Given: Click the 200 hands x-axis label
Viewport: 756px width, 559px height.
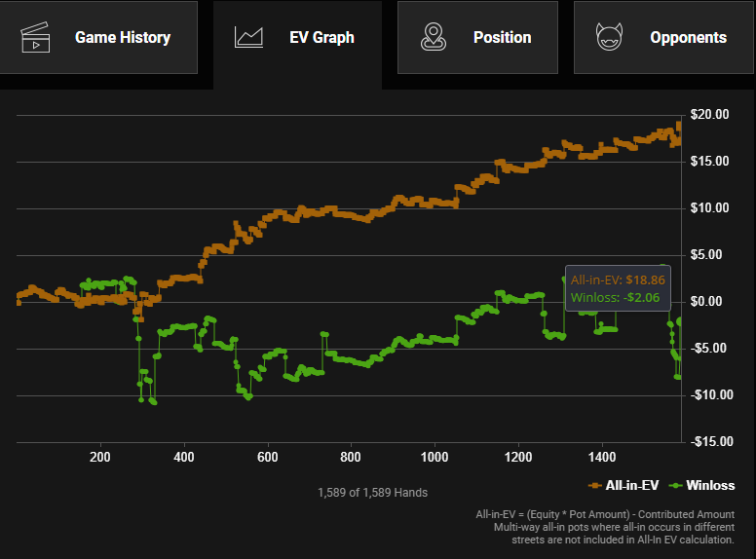Looking at the screenshot, I should [x=99, y=457].
